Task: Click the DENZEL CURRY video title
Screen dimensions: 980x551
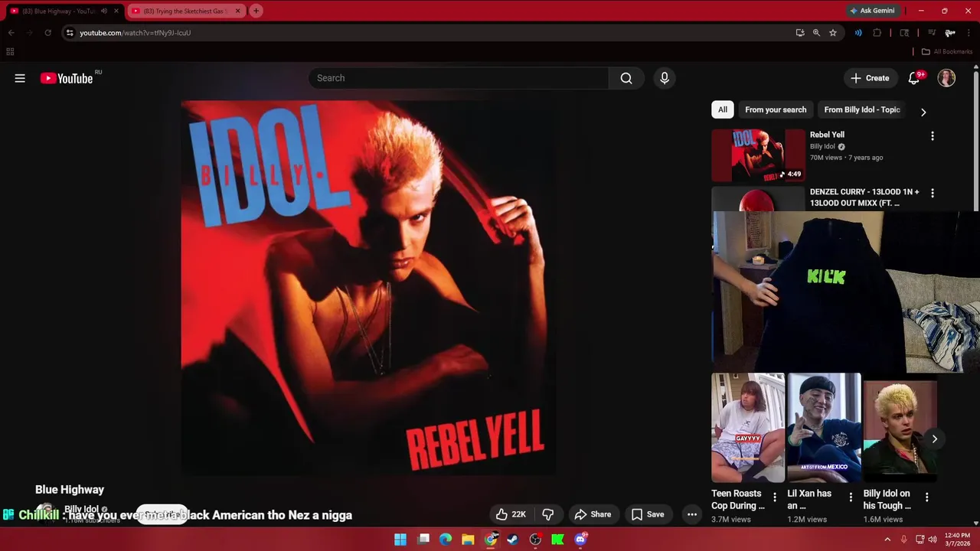Action: point(864,197)
